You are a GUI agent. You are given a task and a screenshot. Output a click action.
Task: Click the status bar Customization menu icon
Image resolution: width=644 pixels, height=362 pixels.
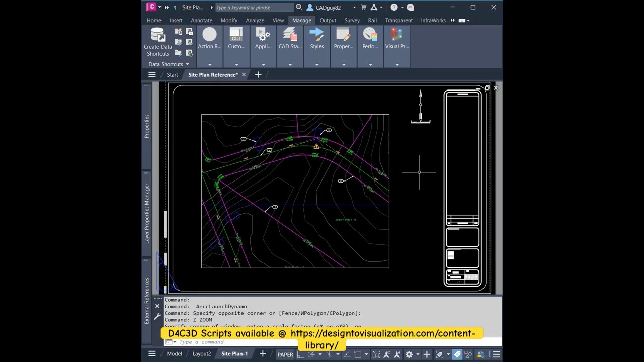point(496,354)
